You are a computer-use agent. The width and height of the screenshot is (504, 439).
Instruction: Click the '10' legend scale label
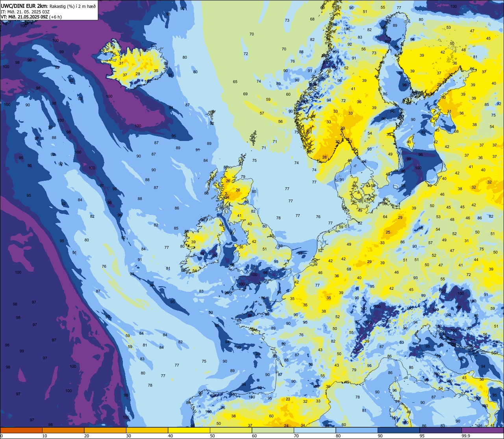coord(44,436)
